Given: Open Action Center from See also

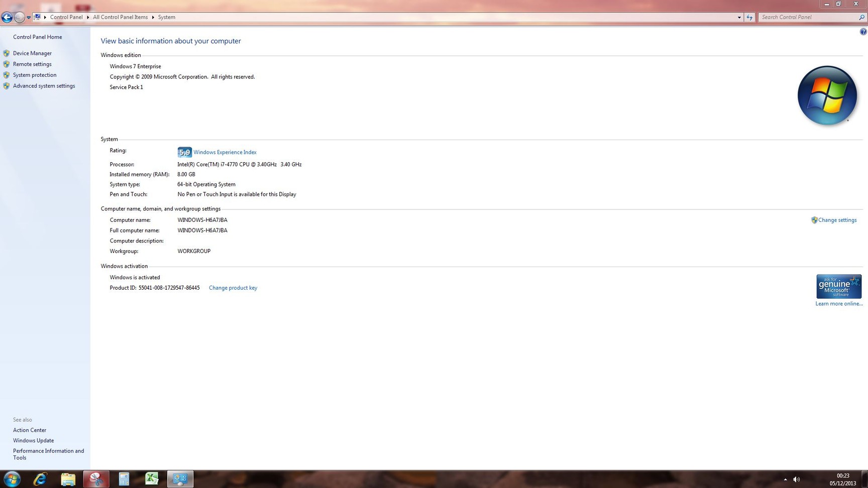Looking at the screenshot, I should (x=30, y=430).
